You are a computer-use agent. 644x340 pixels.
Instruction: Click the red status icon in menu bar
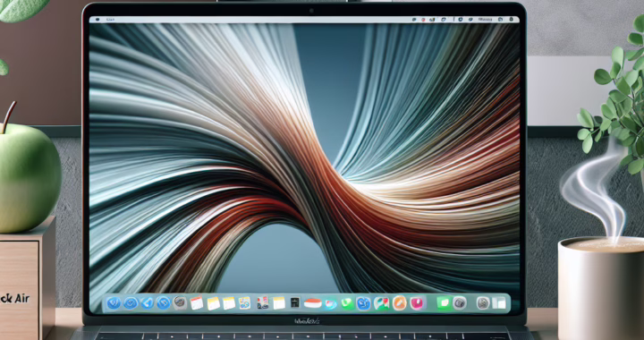click(423, 20)
